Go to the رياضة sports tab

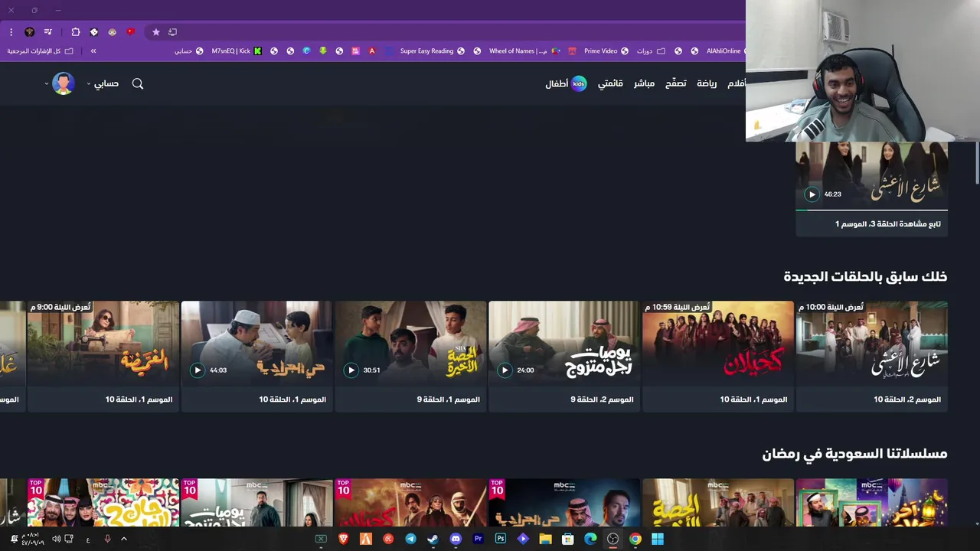(x=707, y=83)
